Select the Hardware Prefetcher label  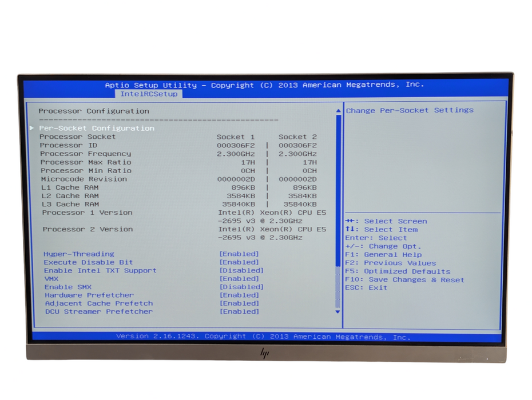(x=89, y=295)
